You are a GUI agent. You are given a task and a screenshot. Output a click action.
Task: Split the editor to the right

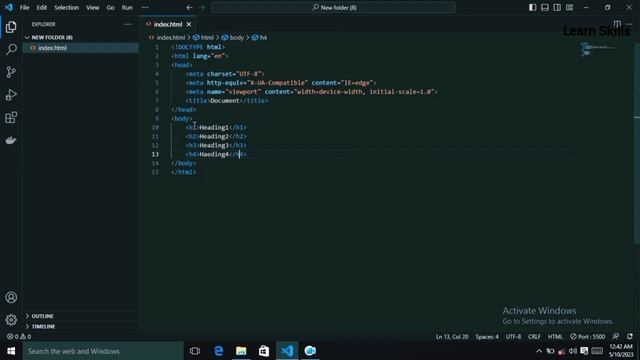[x=617, y=24]
